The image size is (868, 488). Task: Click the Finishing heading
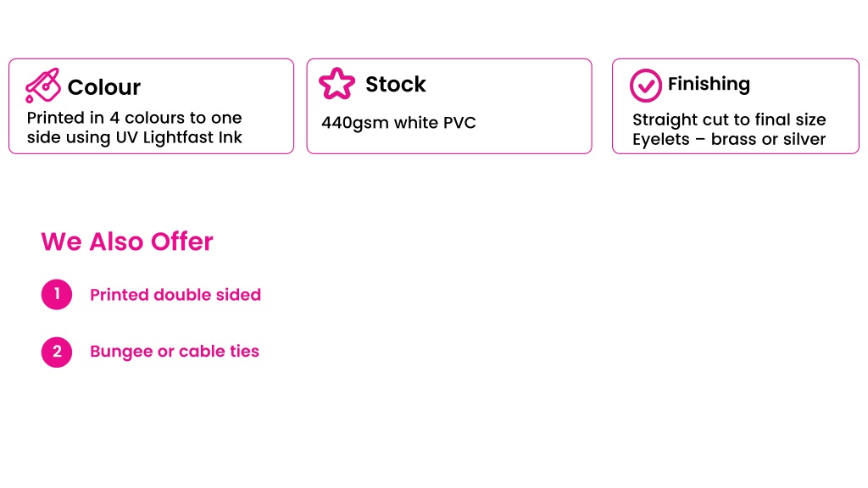tap(709, 84)
